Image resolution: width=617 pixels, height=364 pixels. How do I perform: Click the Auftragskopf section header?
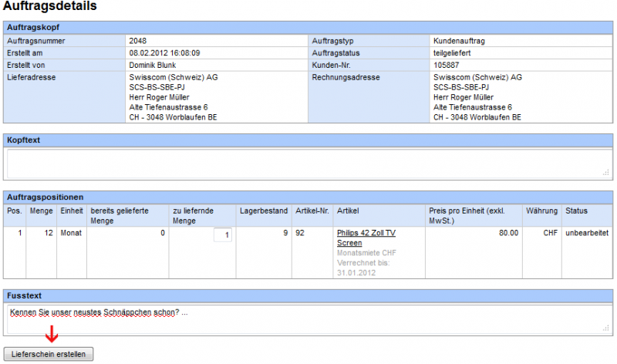pyautogui.click(x=308, y=28)
